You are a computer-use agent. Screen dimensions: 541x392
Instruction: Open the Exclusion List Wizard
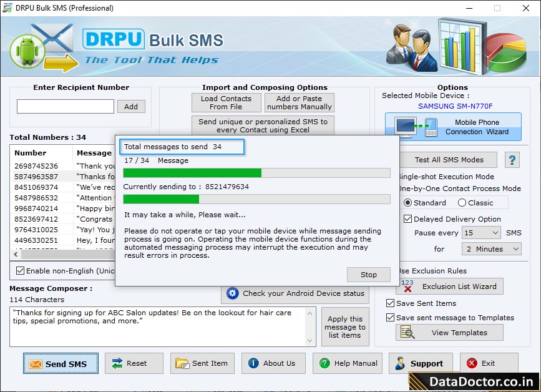450,286
